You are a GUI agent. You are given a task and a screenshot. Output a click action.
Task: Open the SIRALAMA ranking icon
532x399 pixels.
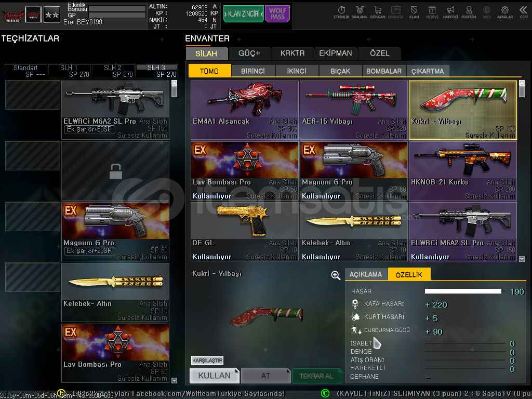pos(360,12)
